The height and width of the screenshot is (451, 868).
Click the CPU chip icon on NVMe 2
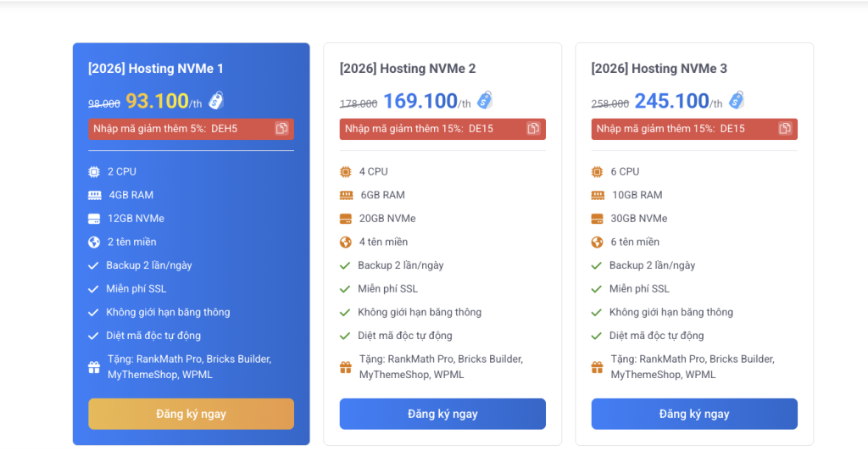click(x=346, y=171)
